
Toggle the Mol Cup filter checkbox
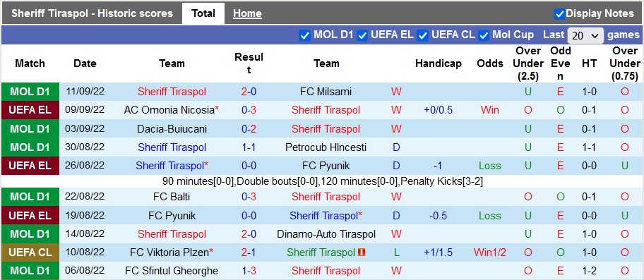484,36
